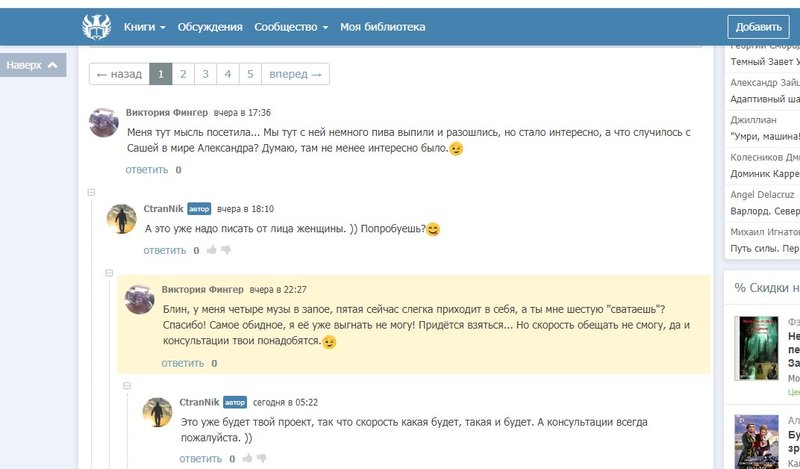
Task: Like CtranNik's reply posted at 18:10
Action: coord(211,250)
